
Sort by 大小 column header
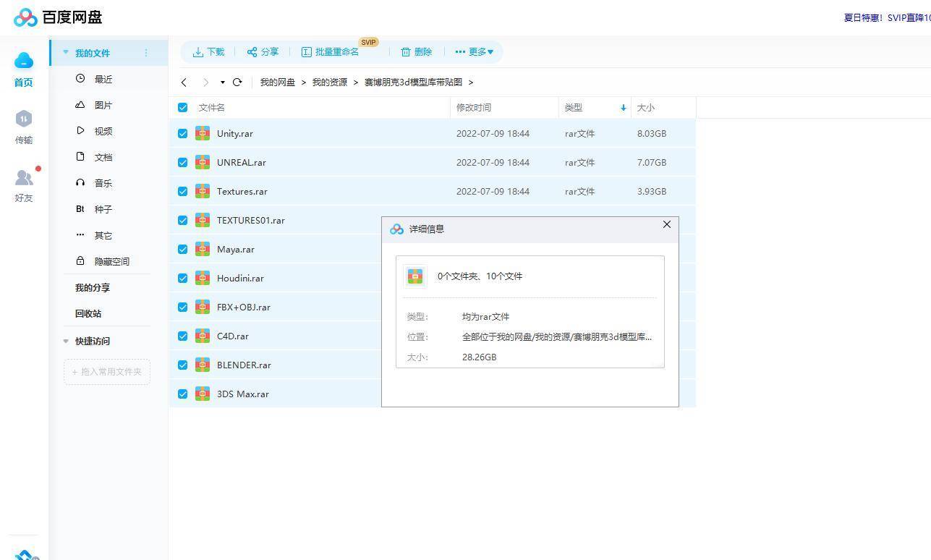coord(646,107)
